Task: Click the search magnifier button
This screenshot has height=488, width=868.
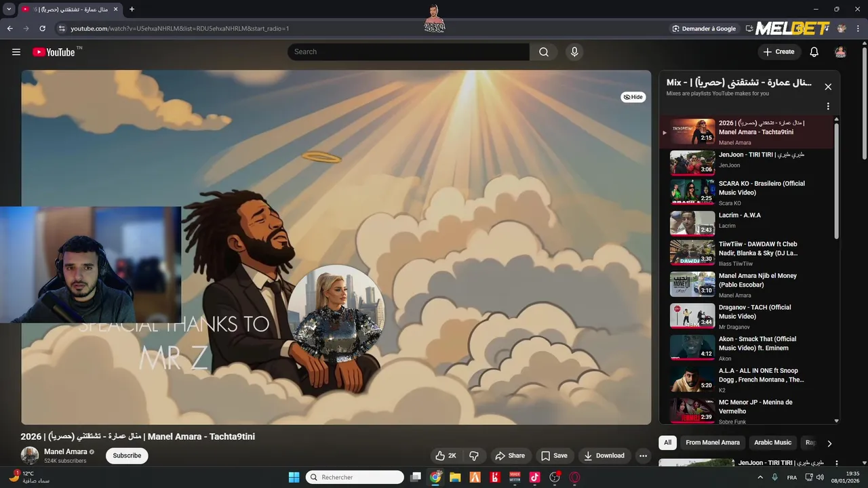Action: (x=544, y=52)
